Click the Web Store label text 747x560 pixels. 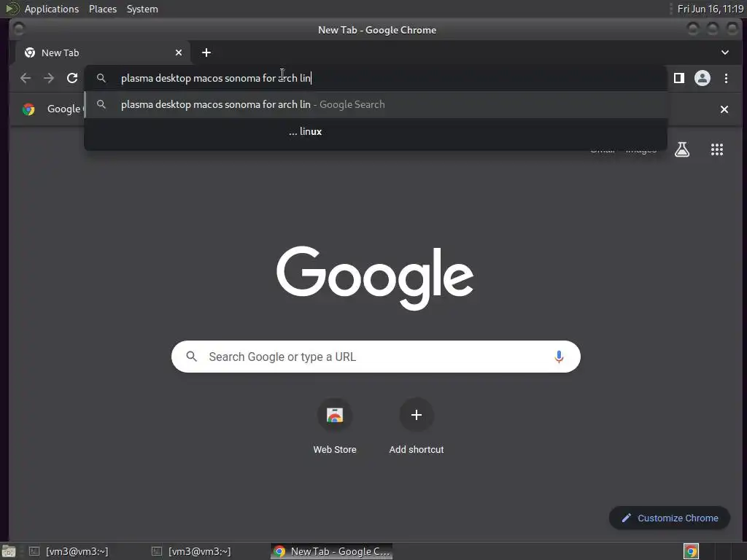pyautogui.click(x=335, y=449)
